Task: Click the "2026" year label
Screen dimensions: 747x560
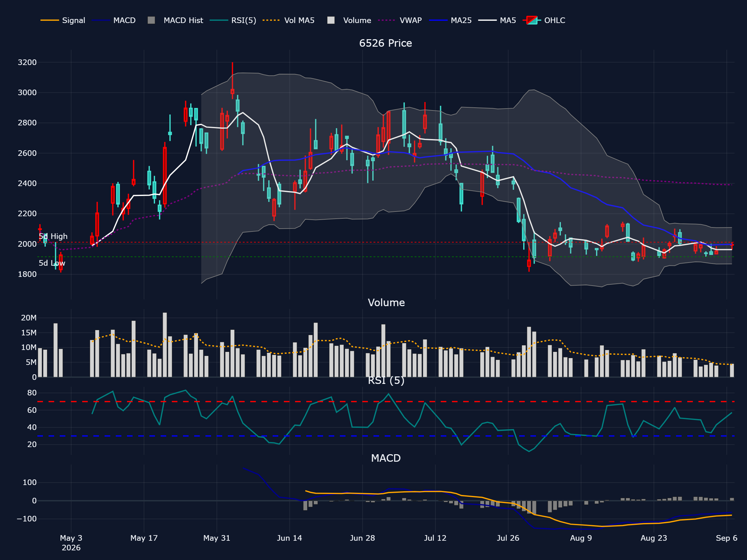Action: pos(71,548)
